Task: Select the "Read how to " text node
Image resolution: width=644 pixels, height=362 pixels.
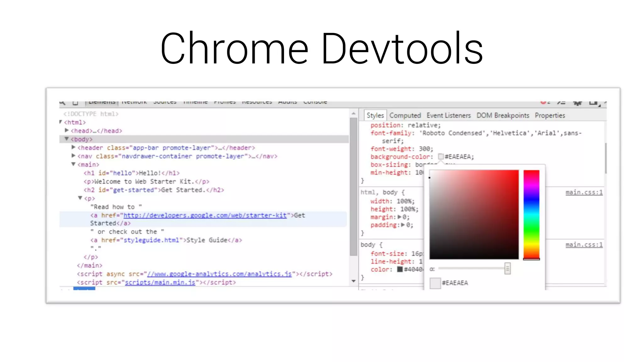Action: coord(116,207)
